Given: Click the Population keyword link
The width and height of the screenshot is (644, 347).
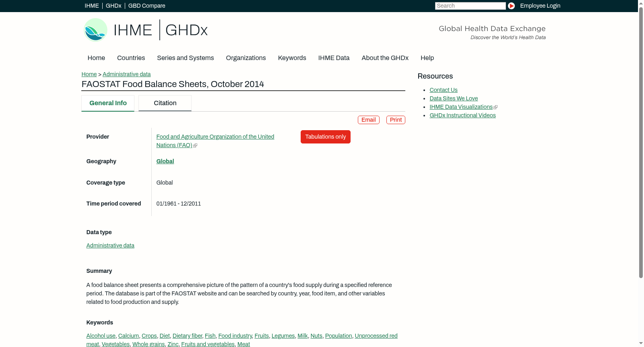Looking at the screenshot, I should pos(339,336).
